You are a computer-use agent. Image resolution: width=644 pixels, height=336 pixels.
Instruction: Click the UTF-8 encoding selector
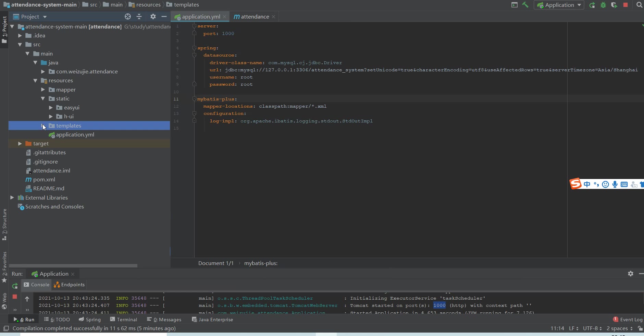pos(592,328)
